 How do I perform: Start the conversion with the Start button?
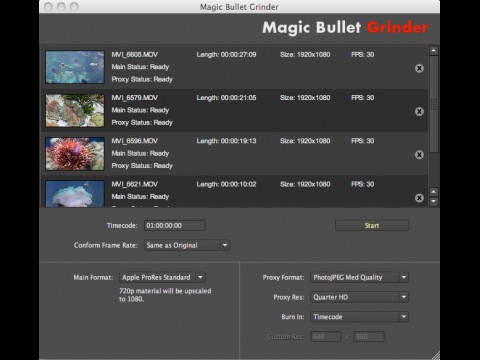tap(372, 225)
